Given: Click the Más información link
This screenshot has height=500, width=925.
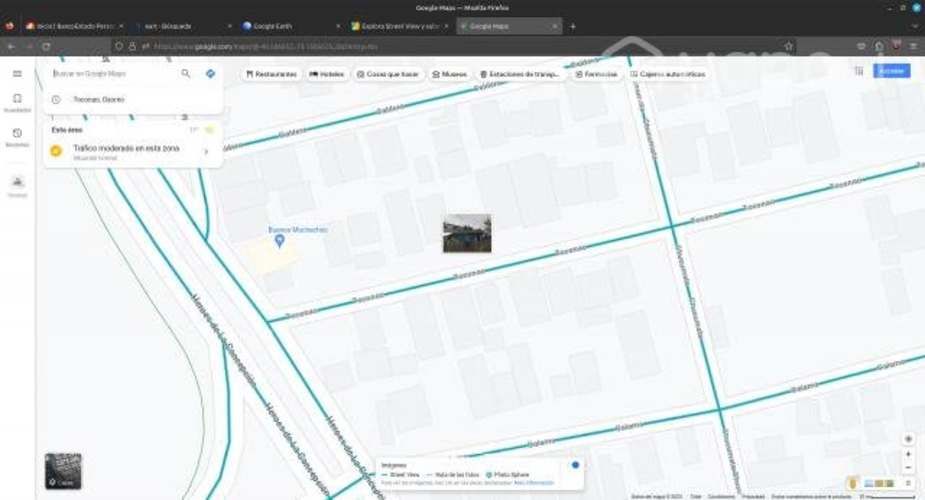Looking at the screenshot, I should [534, 483].
